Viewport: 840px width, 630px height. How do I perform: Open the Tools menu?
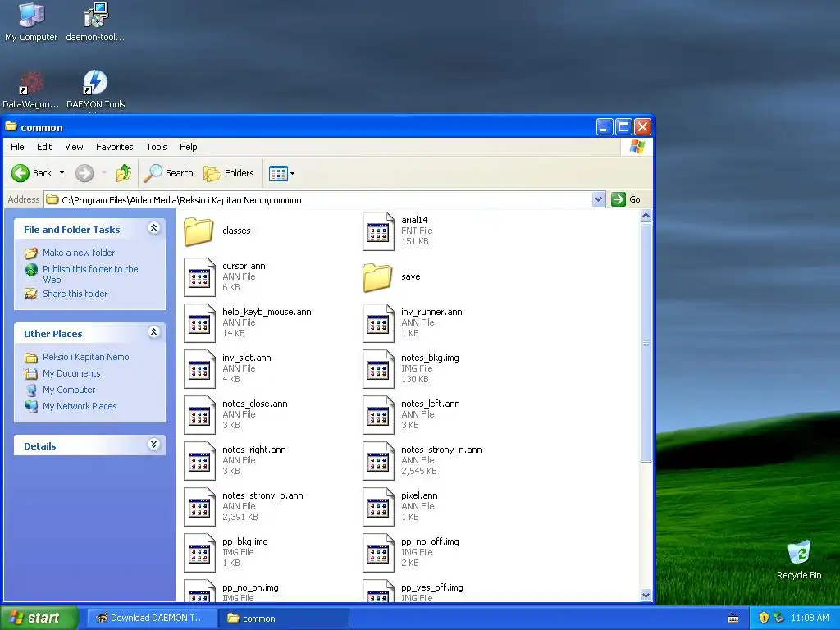pos(157,147)
